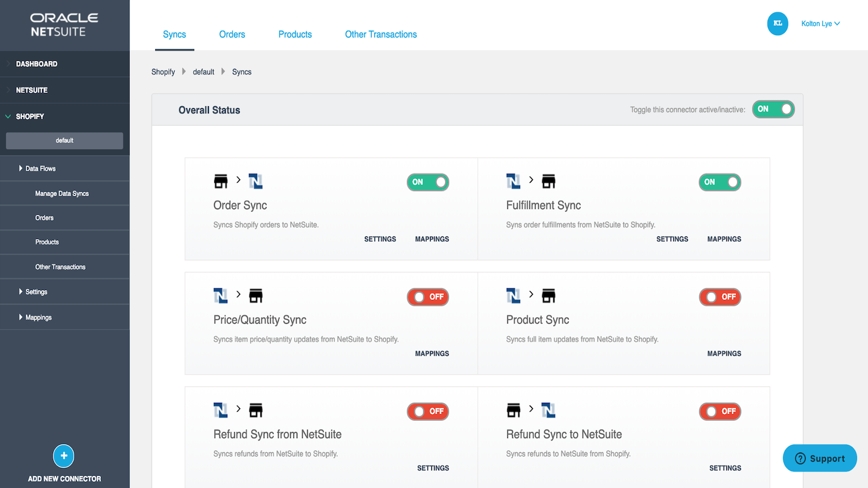The height and width of the screenshot is (488, 868).
Task: Click the Shopify store icon in Order Sync card
Action: coord(221,181)
